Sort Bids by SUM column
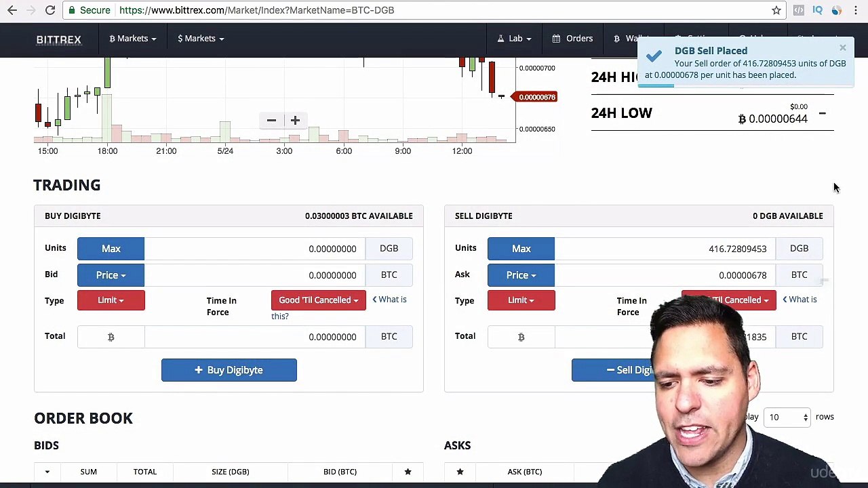The width and height of the screenshot is (868, 488). coord(88,472)
